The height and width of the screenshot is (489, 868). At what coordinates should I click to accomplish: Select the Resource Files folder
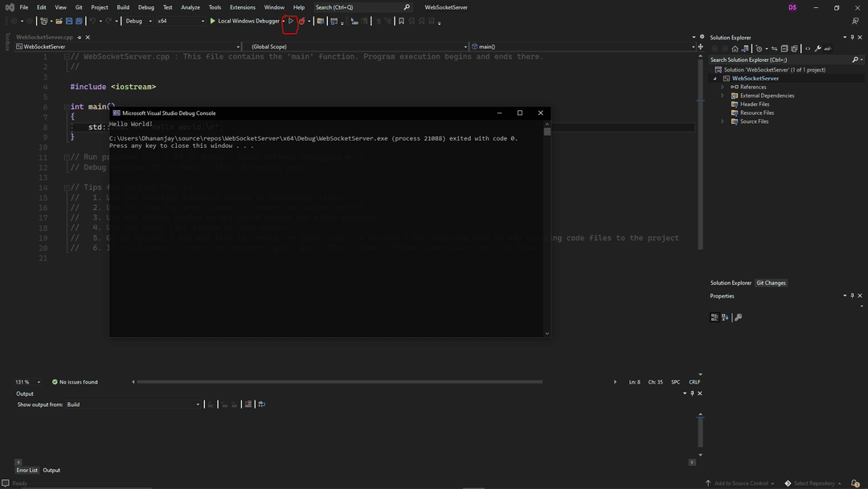[757, 113]
